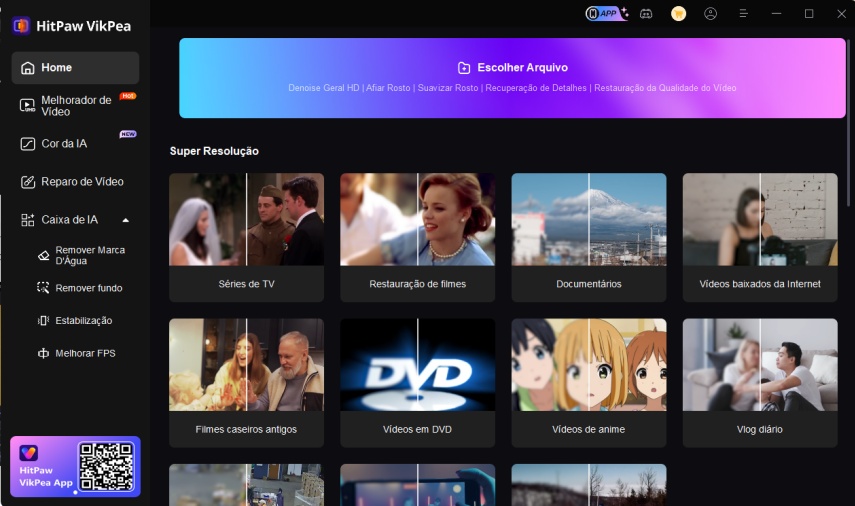Open the Séries de TV wedding thumbnail
This screenshot has height=506, width=855.
pos(246,220)
